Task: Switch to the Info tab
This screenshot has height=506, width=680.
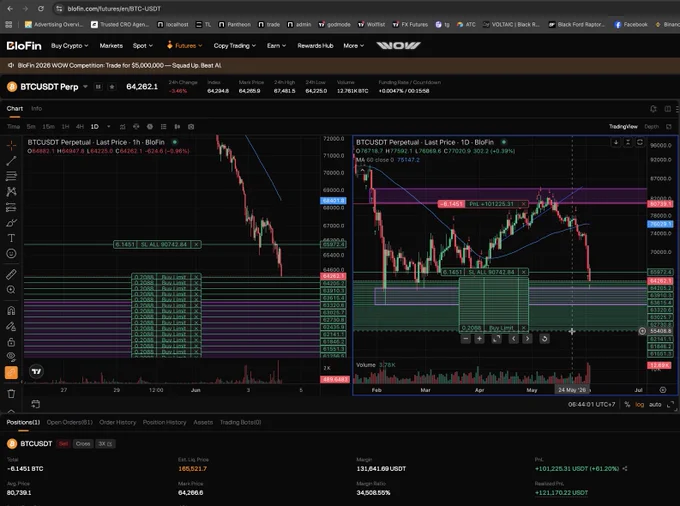Action: 36,108
